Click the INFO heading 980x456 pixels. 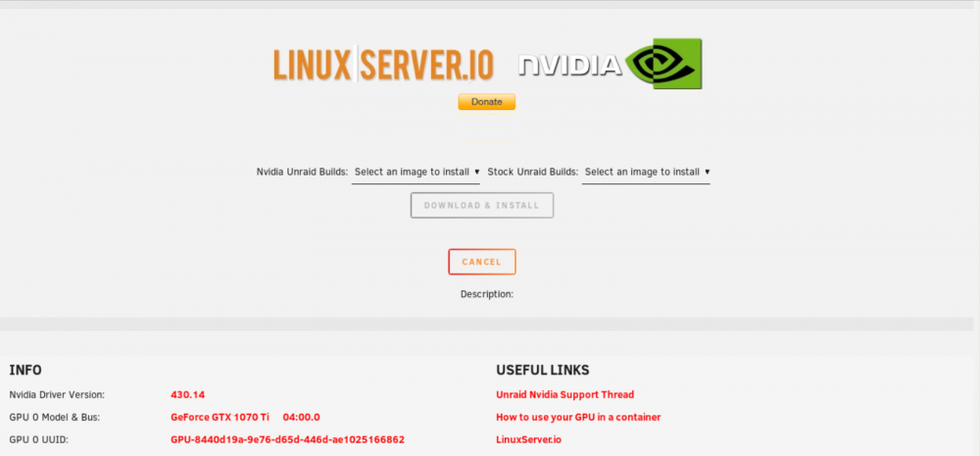[x=25, y=371]
